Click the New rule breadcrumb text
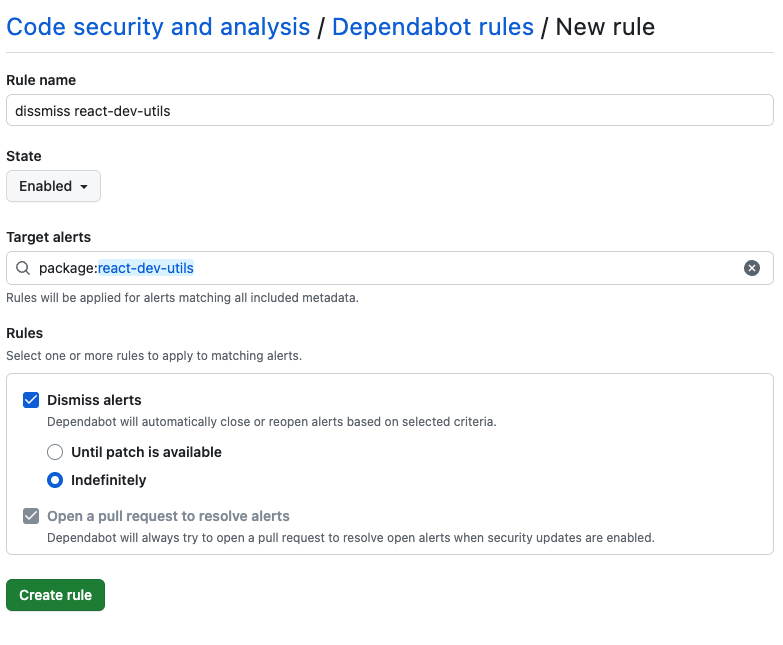783x645 pixels. click(605, 26)
